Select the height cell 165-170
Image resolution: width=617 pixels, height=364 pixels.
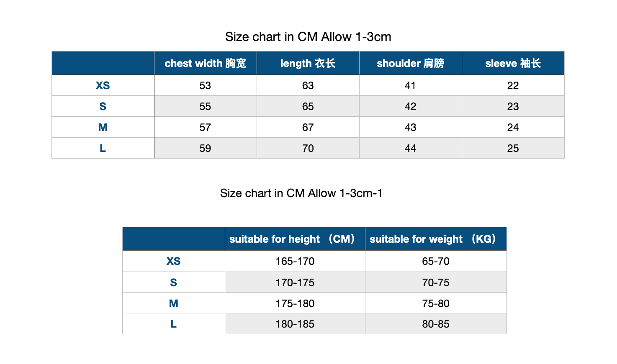tap(295, 261)
